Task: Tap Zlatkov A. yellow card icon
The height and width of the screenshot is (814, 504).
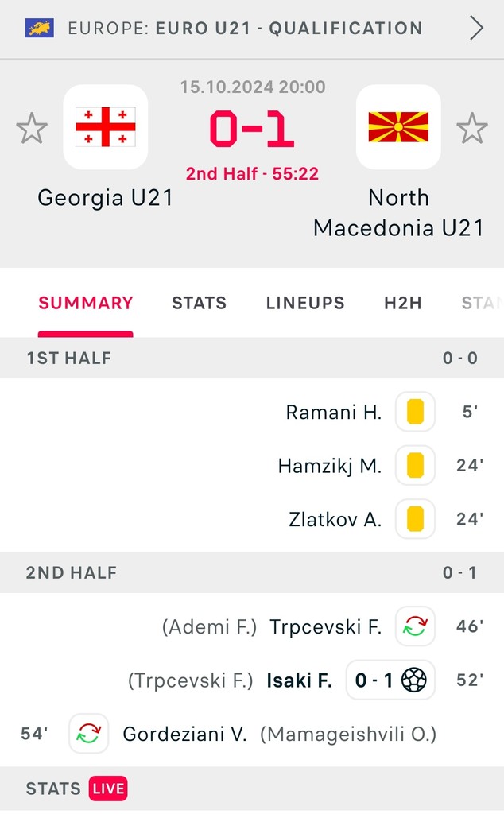Action: click(x=415, y=519)
